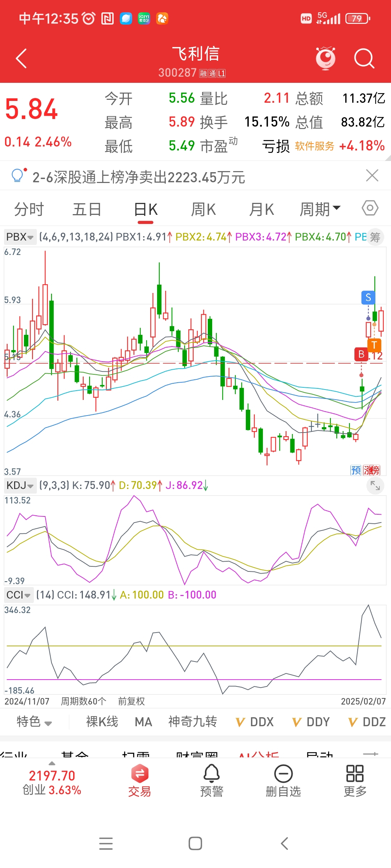Dismiss the 深股通 news notice

(x=372, y=175)
